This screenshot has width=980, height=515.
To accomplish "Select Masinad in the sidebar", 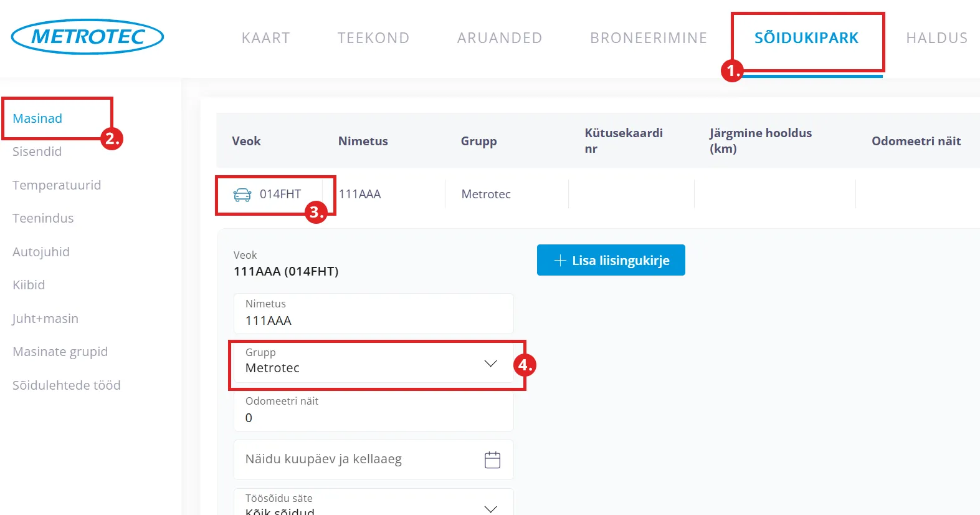I will 37,118.
